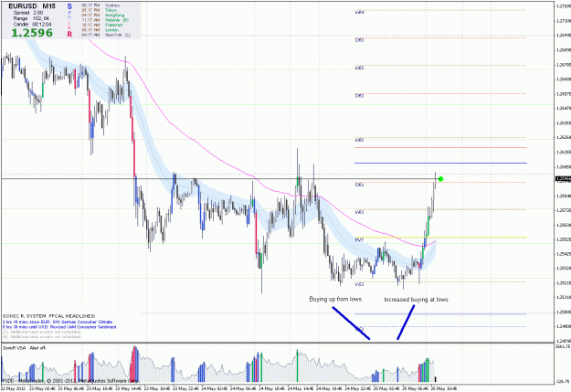Click the highlighted current price on price axis

(x=563, y=178)
